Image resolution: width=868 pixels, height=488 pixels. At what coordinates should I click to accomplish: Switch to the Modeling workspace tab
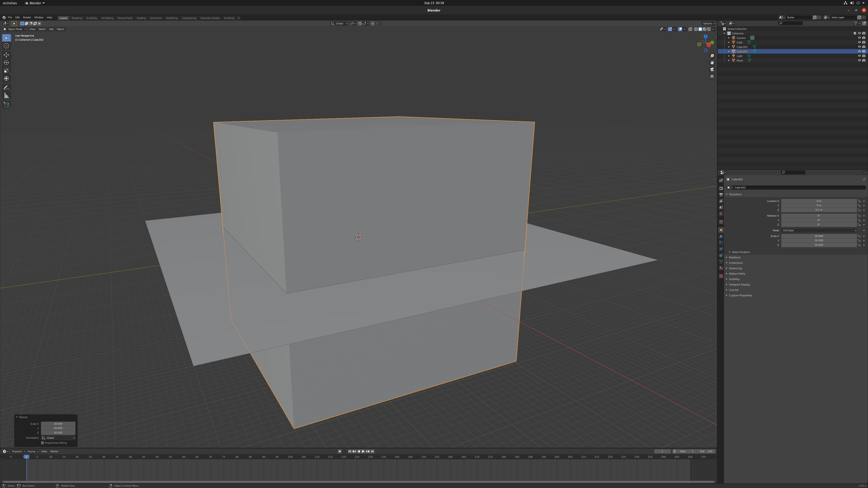[x=77, y=18]
